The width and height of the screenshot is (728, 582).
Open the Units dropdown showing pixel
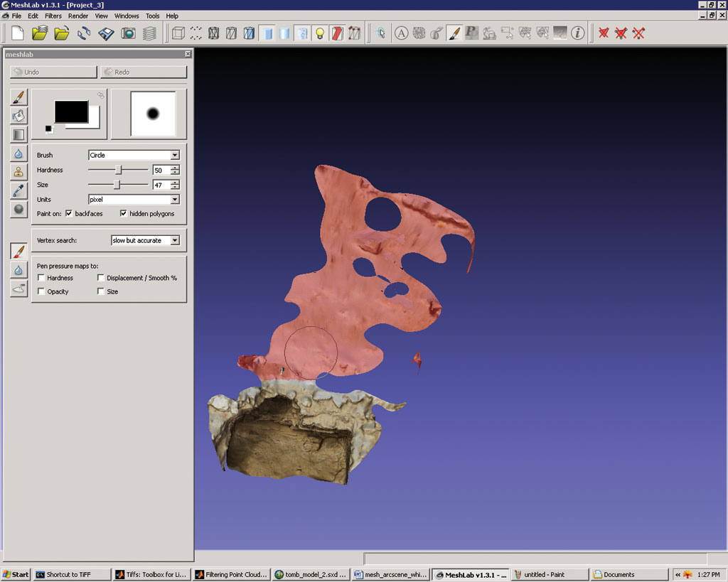[134, 200]
